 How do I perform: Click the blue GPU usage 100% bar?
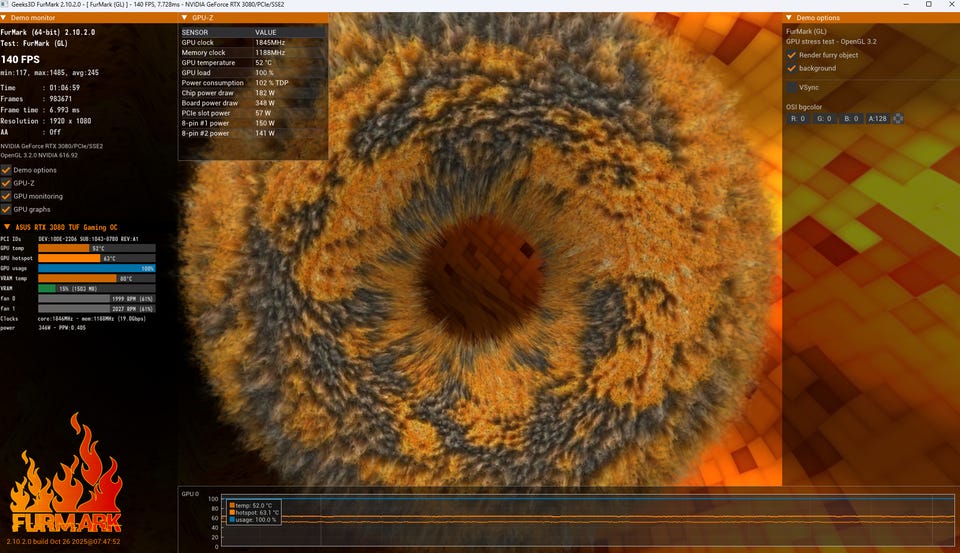(97, 268)
